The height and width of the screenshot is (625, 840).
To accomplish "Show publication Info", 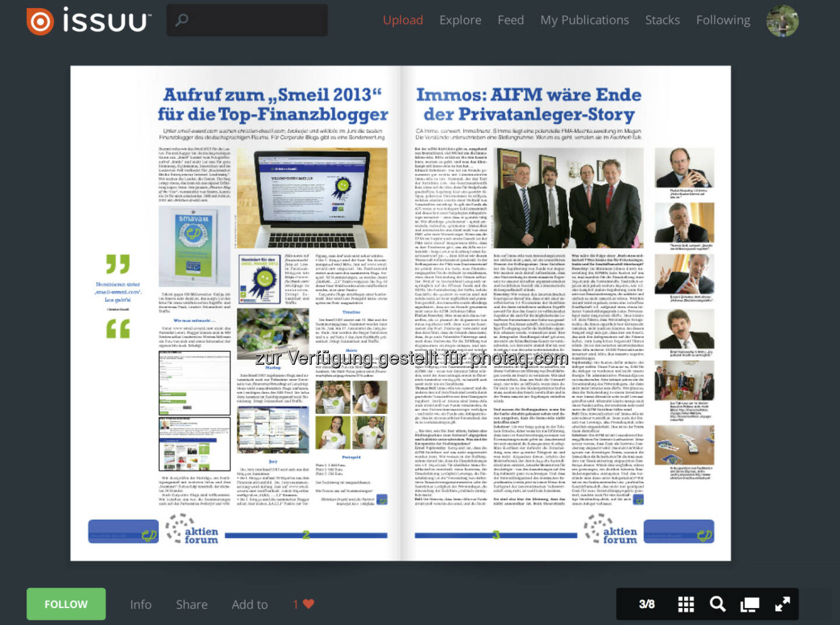I will click(141, 605).
